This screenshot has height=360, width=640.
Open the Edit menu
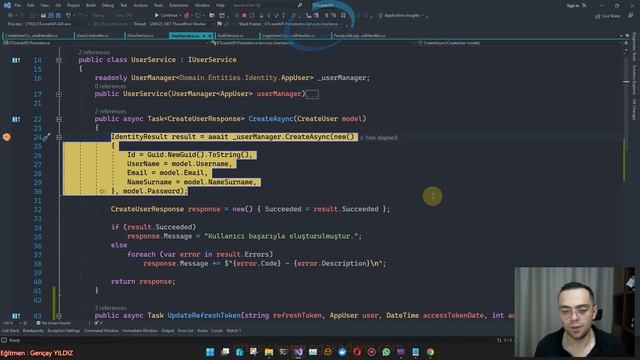pyautogui.click(x=31, y=5)
